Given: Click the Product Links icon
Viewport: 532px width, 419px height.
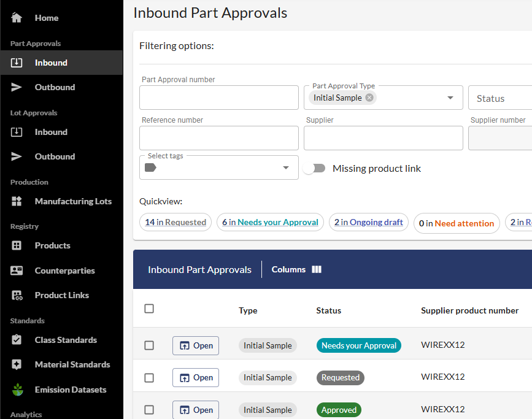Looking at the screenshot, I should [x=17, y=295].
